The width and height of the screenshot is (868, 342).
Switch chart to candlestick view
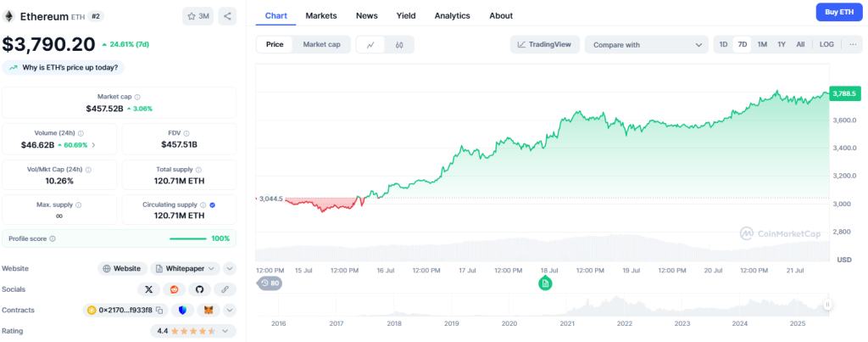coord(399,45)
